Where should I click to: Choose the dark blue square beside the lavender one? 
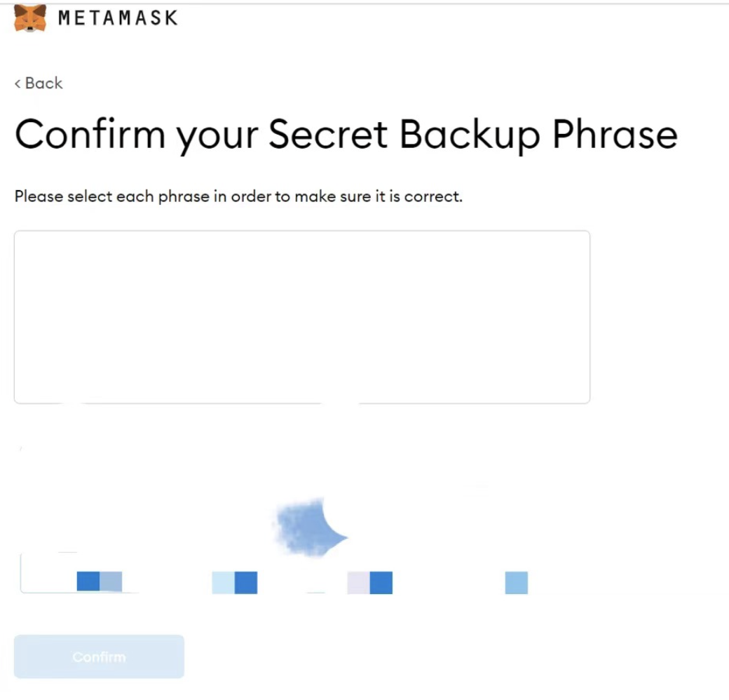coord(381,583)
